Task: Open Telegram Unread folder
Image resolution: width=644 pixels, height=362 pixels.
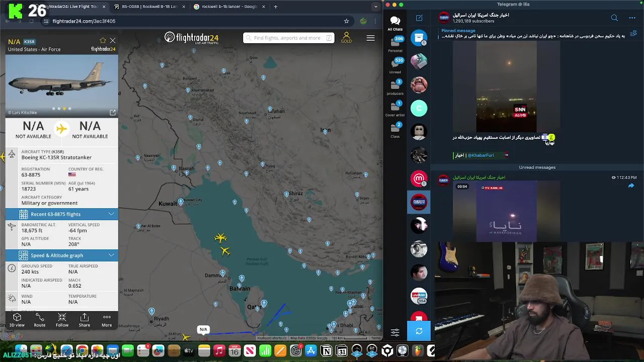Action: click(395, 65)
